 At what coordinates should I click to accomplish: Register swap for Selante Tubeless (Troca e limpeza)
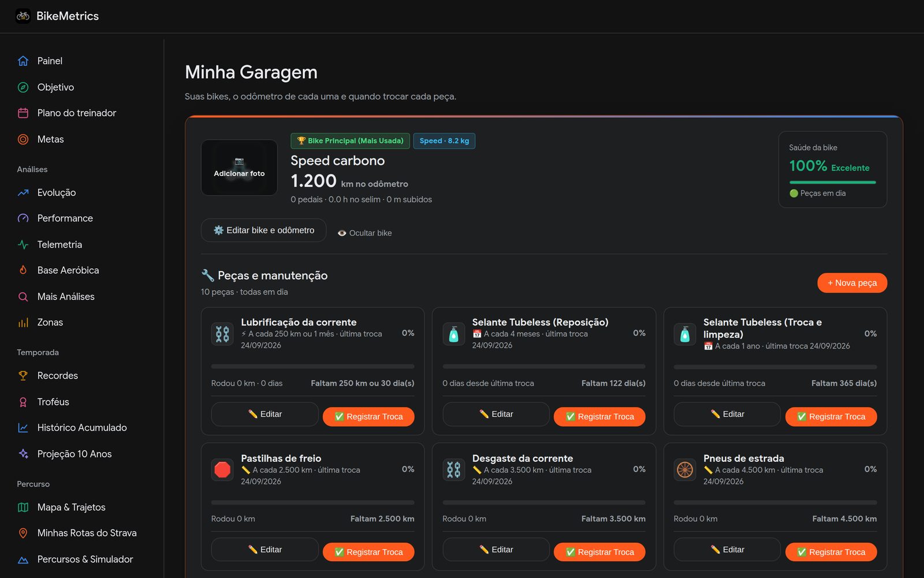[x=831, y=417]
